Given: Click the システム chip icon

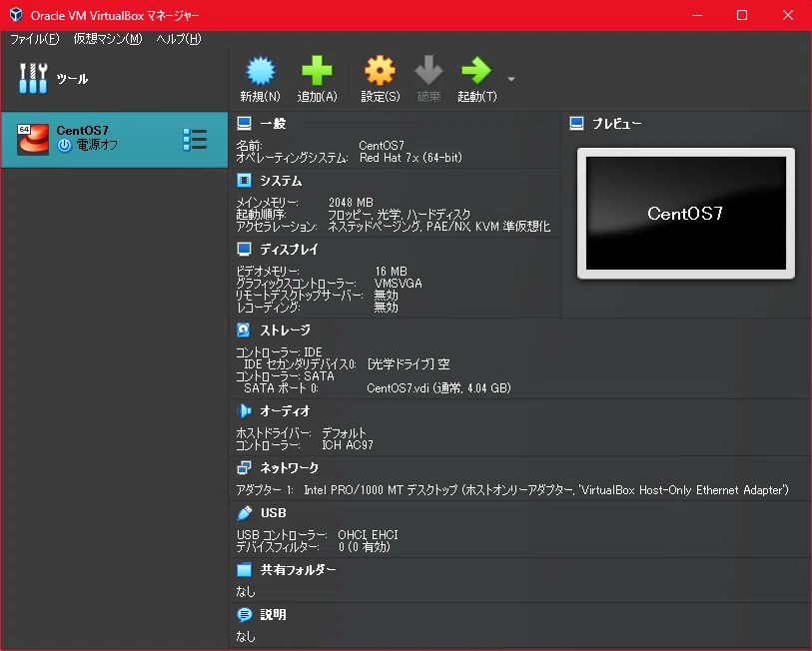Looking at the screenshot, I should click(x=244, y=181).
